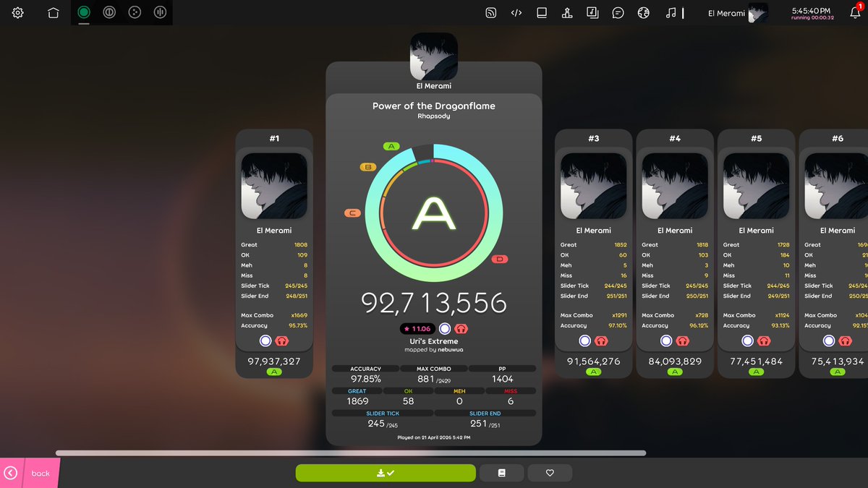Select the osu!taiko ruleset
The width and height of the screenshot is (868, 488).
coord(109,12)
